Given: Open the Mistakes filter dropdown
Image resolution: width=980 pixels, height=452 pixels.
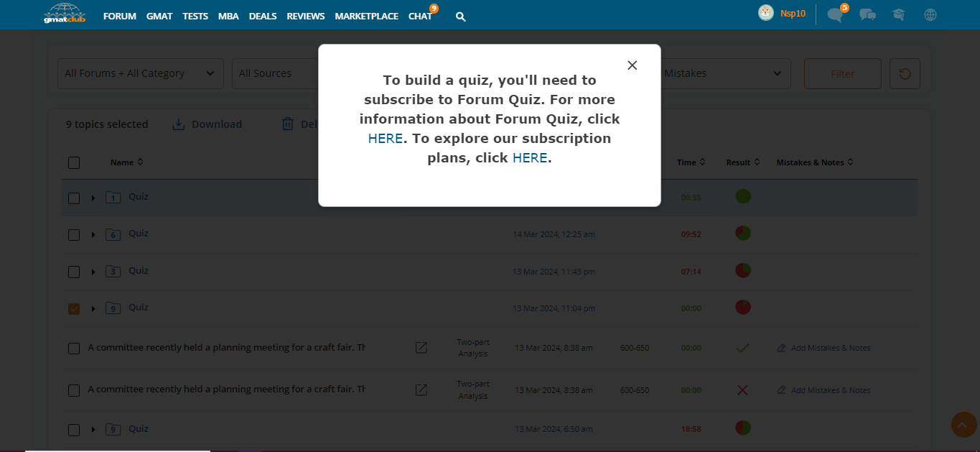Looking at the screenshot, I should pyautogui.click(x=724, y=73).
